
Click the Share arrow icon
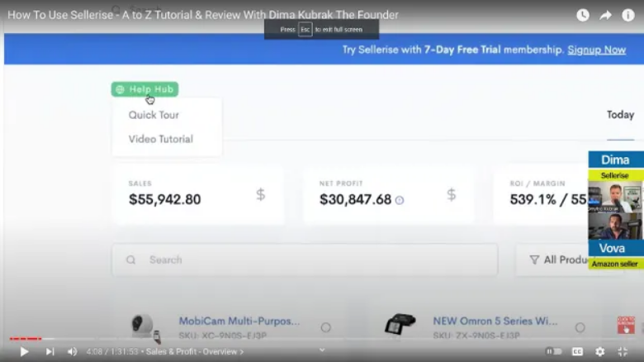point(605,15)
